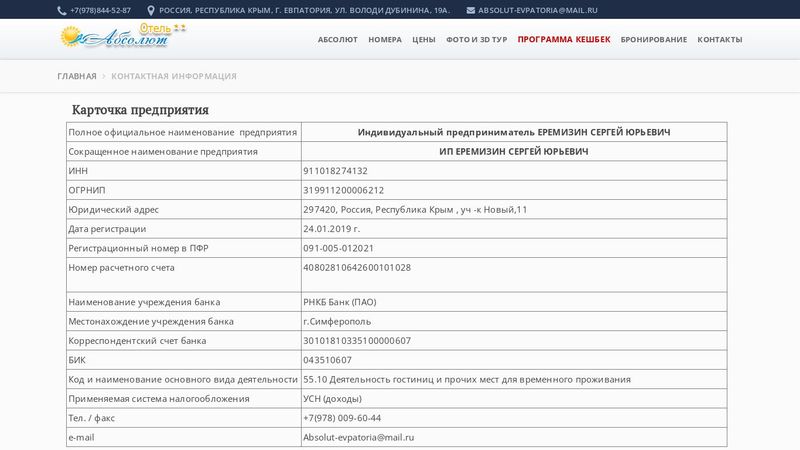Screen dimensions: 800x450
Task: Open the НОМЕРА menu item
Action: tap(385, 39)
